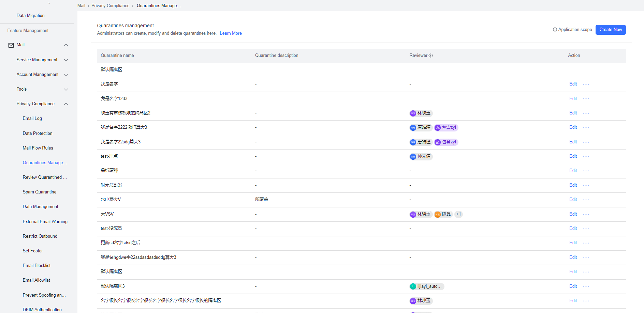Click the Reviewer info icon in header
644x313 pixels.
[430, 56]
